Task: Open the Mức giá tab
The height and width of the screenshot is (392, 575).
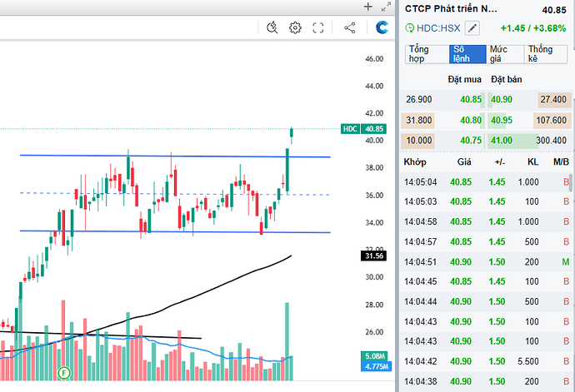Action: tap(505, 54)
